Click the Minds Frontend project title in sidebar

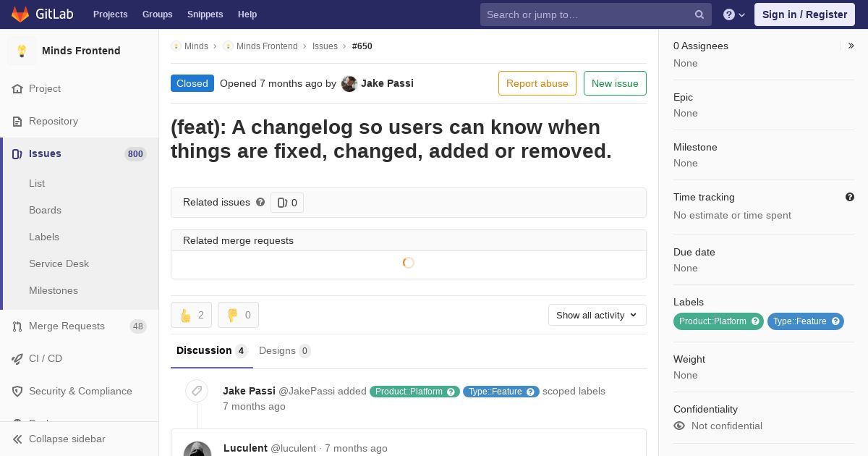[81, 51]
